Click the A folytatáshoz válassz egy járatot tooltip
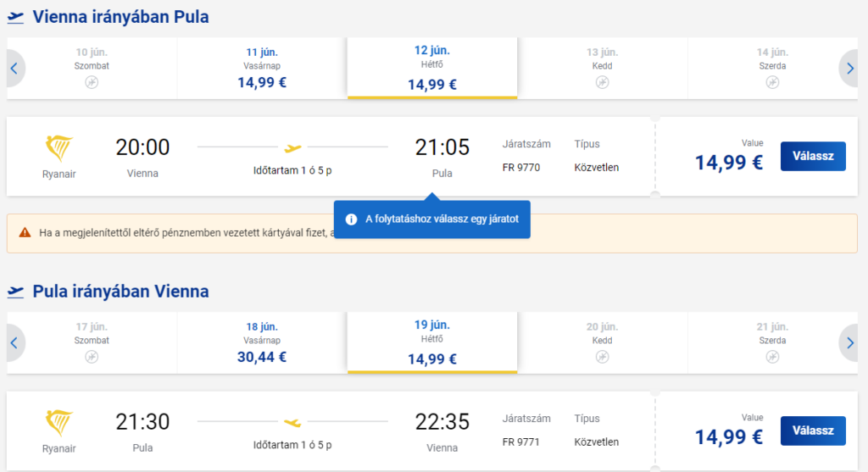The height and width of the screenshot is (472, 868). coord(432,219)
